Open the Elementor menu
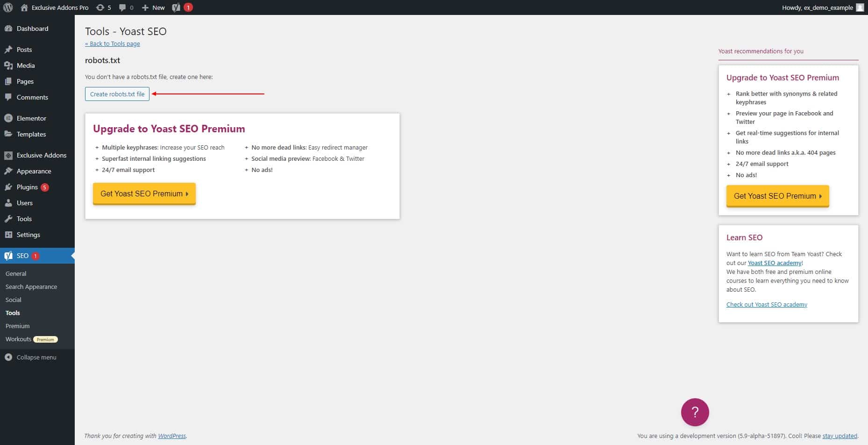Image resolution: width=868 pixels, height=445 pixels. tap(37, 118)
